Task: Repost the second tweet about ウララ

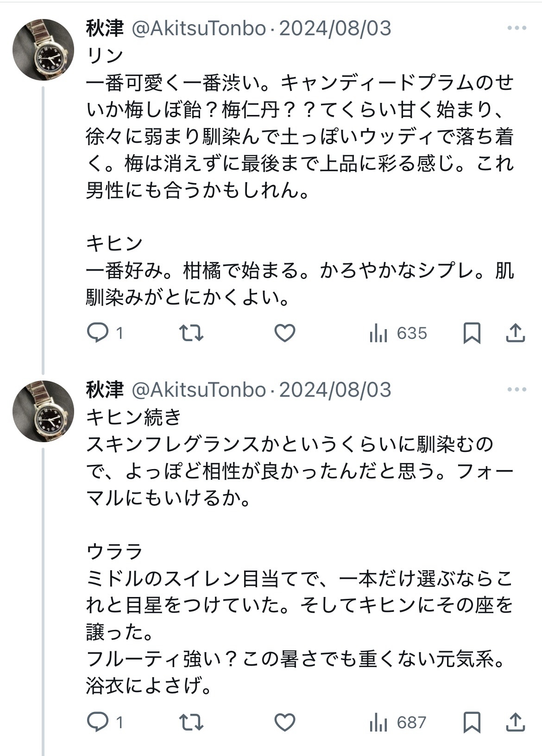Action: pos(191,722)
